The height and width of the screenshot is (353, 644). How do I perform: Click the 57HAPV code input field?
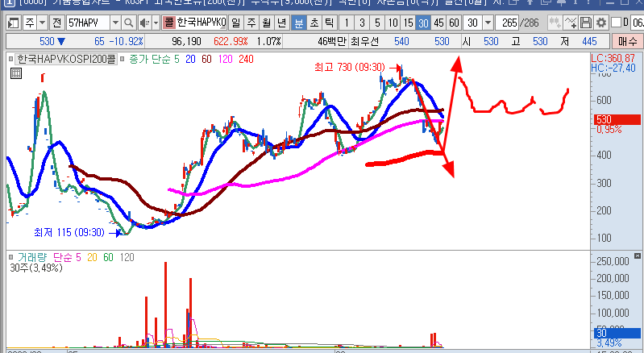89,23
